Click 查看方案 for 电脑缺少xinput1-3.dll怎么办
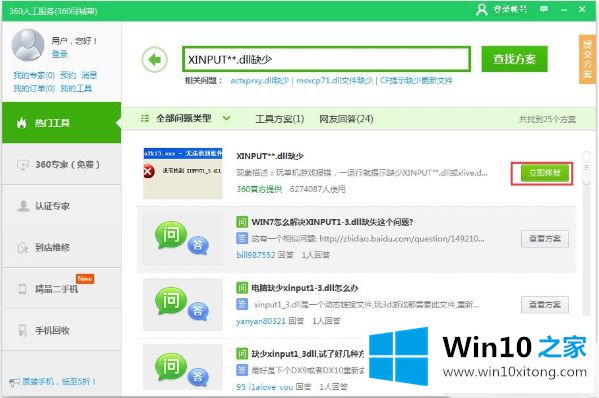This screenshot has width=599, height=398. [545, 304]
